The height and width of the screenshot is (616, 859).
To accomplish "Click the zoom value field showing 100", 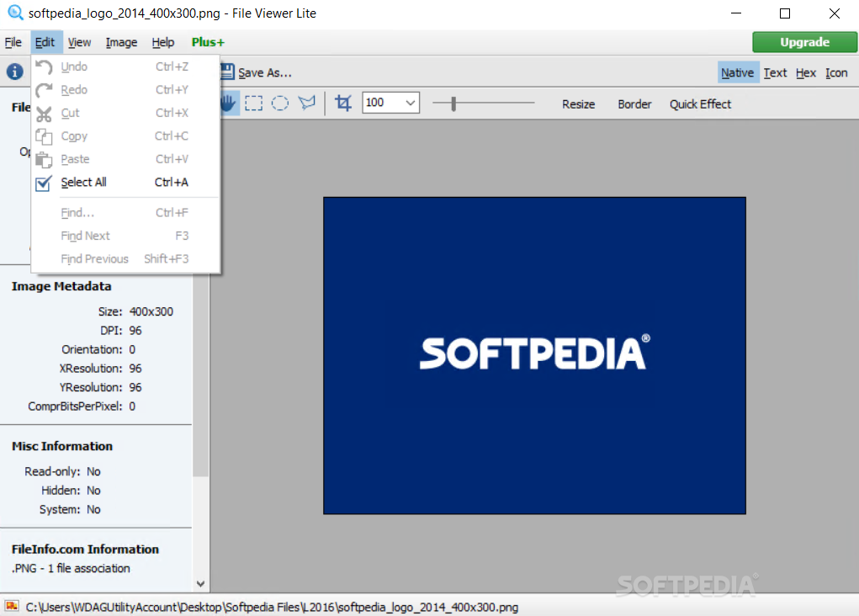I will coord(383,103).
